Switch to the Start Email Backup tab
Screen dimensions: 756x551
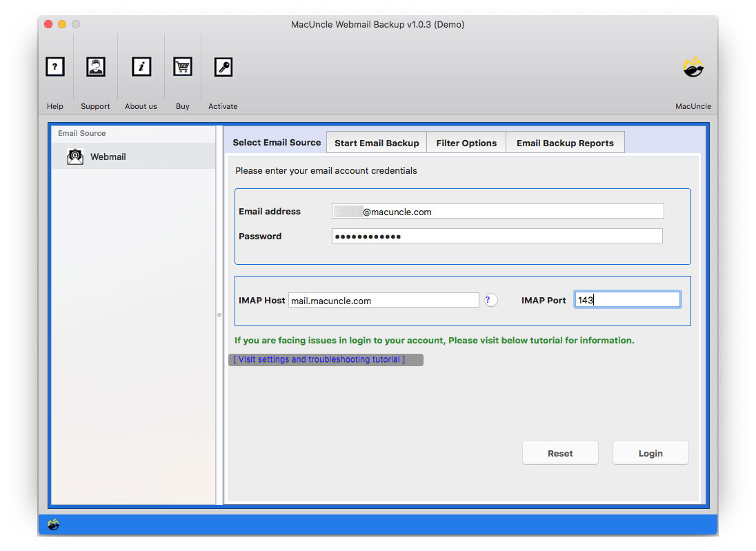tap(376, 142)
